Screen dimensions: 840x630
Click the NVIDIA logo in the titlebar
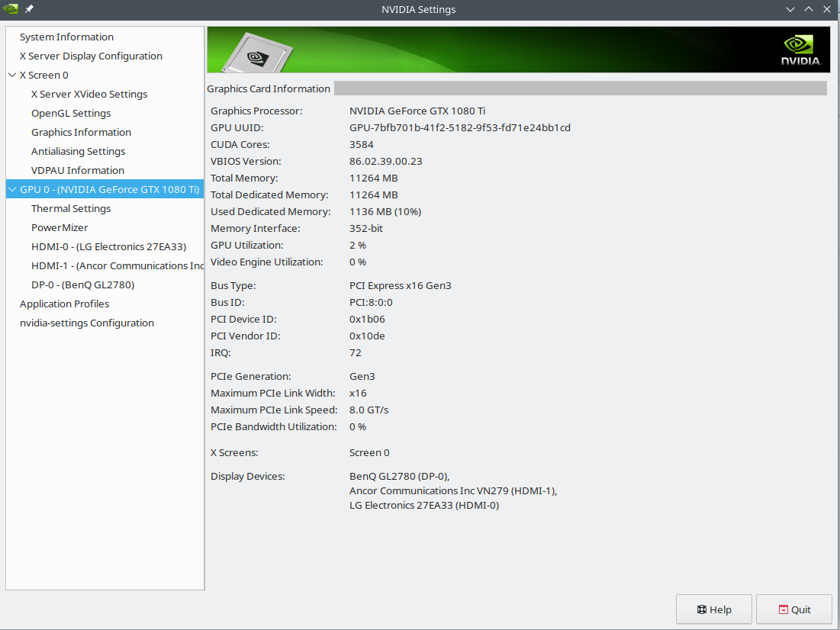11,10
